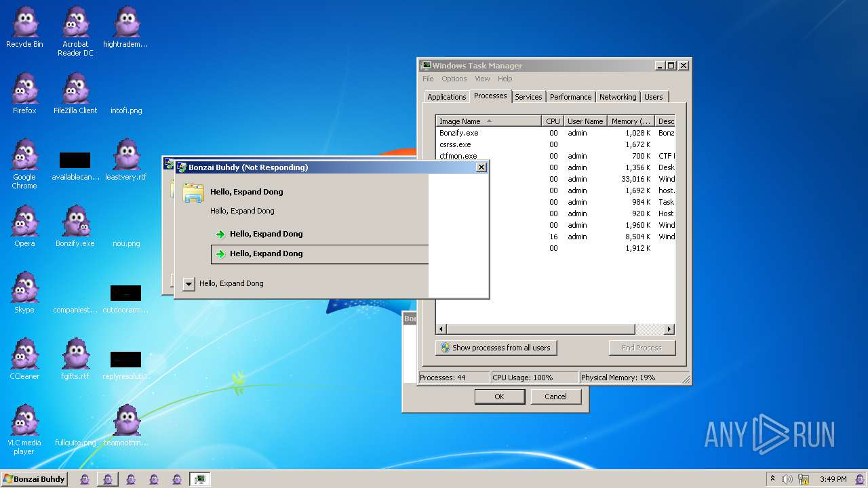Open Bonzify.exe desktop icon
This screenshot has height=488, width=868.
(x=75, y=226)
